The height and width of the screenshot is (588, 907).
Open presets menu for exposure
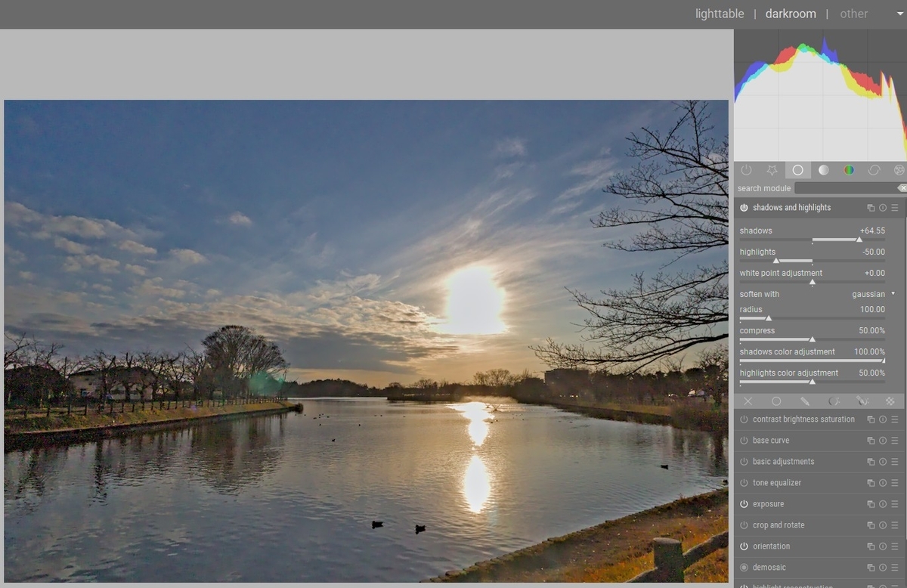895,504
